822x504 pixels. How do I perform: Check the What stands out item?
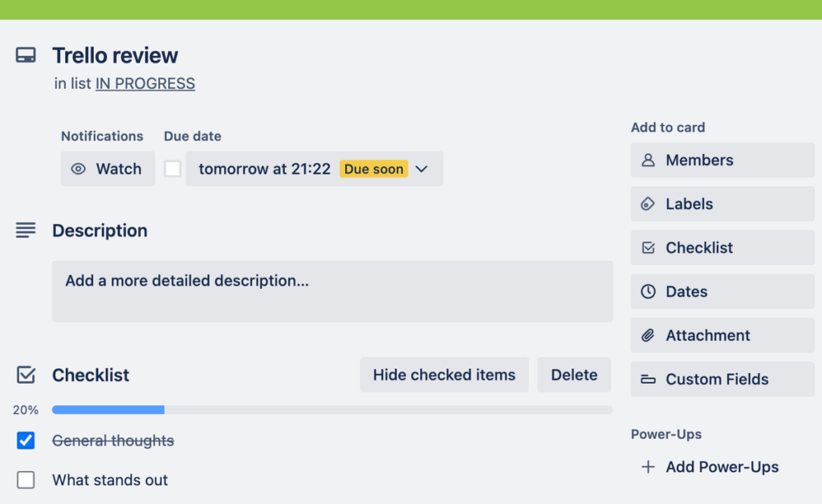(25, 479)
